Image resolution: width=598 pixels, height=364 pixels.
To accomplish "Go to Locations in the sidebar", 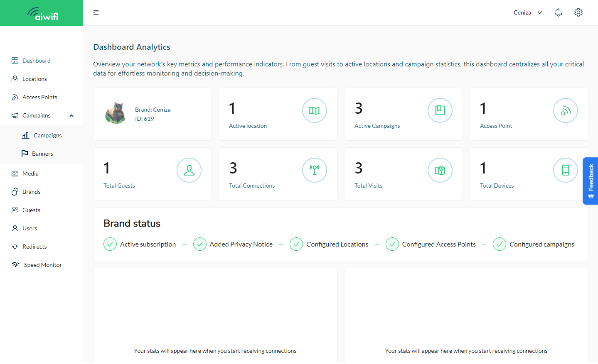I will tap(34, 79).
